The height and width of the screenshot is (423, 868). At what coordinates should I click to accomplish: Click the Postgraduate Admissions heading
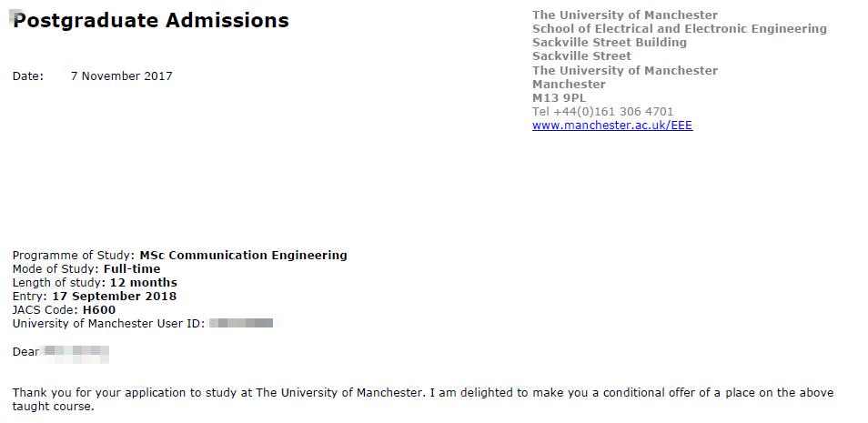click(151, 20)
